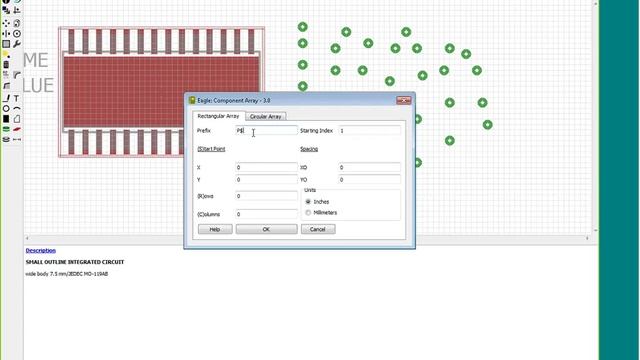
Task: Open the Description link
Action: 41,251
